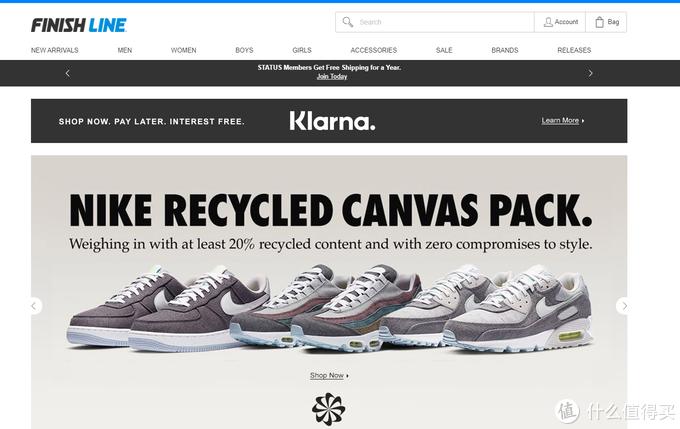The image size is (680, 429).
Task: Browse the Brands menu
Action: [x=505, y=50]
